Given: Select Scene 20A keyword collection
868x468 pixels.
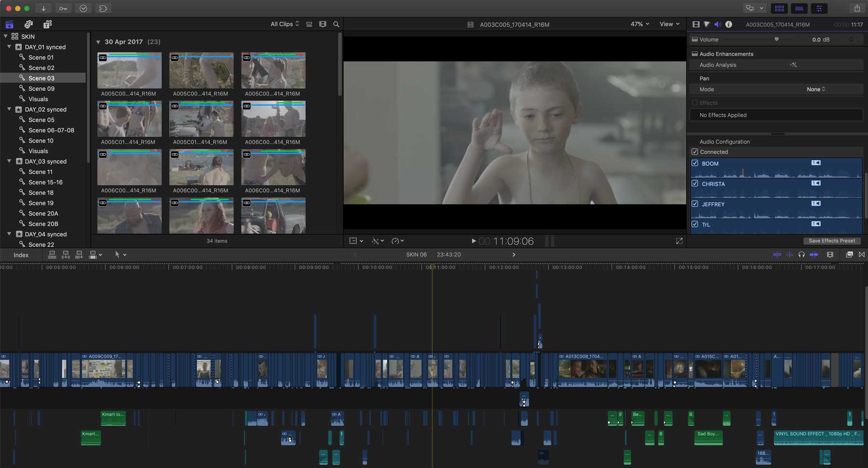Looking at the screenshot, I should point(43,214).
